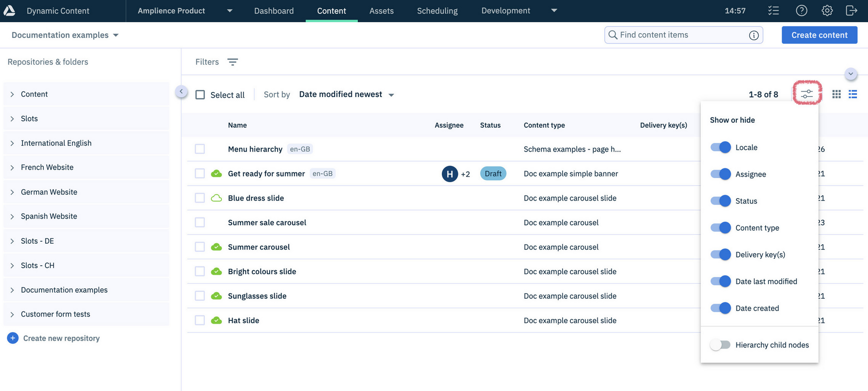Viewport: 868px width, 391px height.
Task: Open the Get ready for summer item
Action: (x=266, y=174)
